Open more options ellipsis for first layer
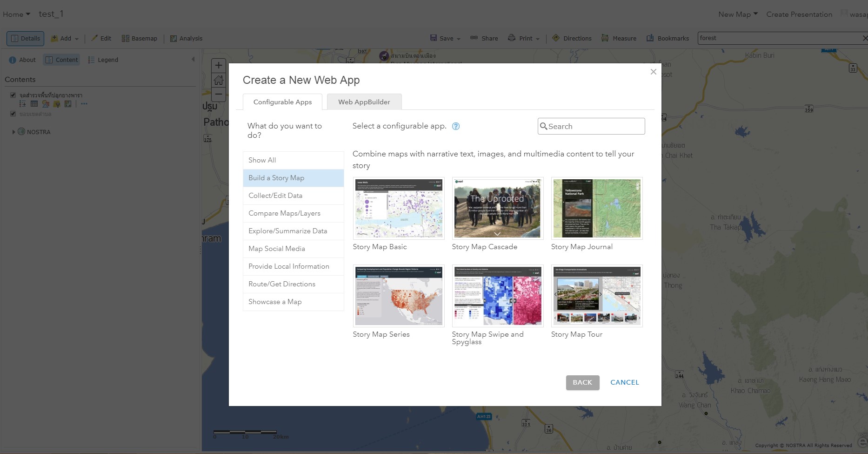The height and width of the screenshot is (454, 868). (84, 104)
